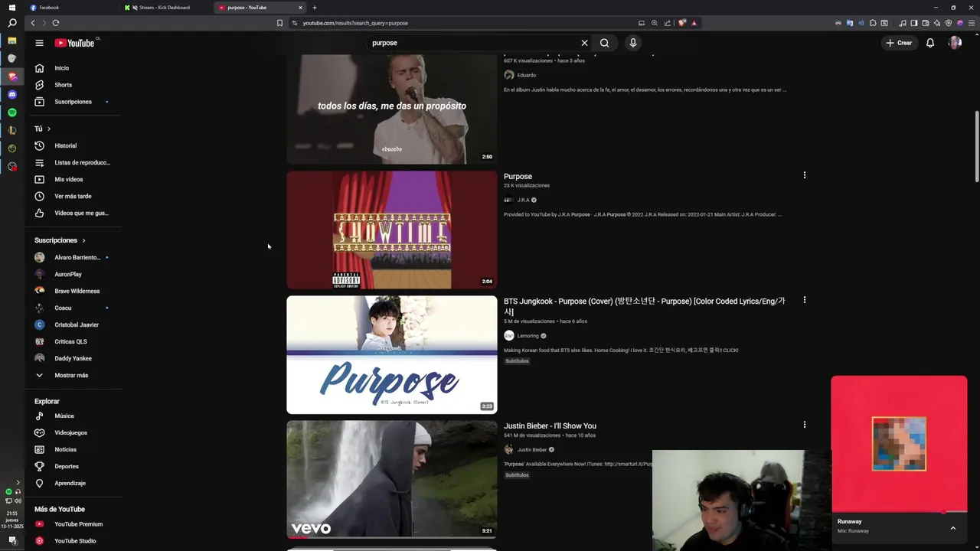The height and width of the screenshot is (551, 980).
Task: Click the YouTube logo
Action: [x=74, y=43]
